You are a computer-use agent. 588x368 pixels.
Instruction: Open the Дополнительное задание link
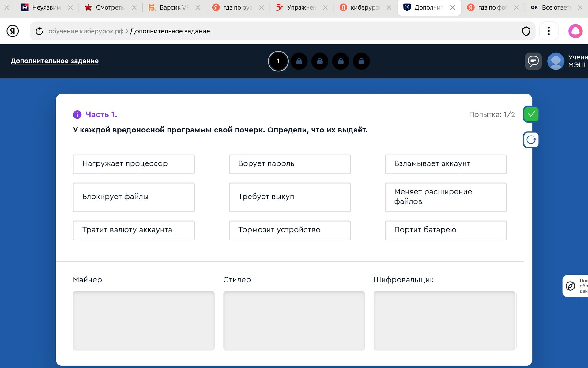tap(55, 61)
